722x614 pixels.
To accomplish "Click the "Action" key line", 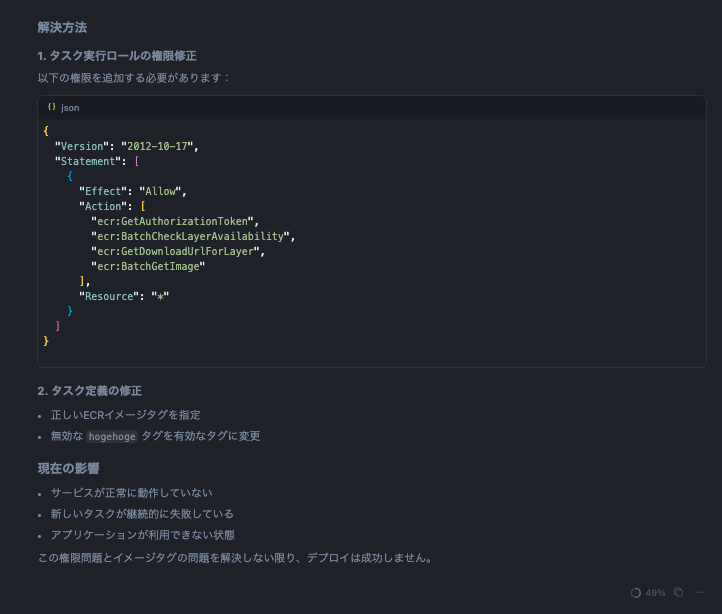I will tap(112, 206).
